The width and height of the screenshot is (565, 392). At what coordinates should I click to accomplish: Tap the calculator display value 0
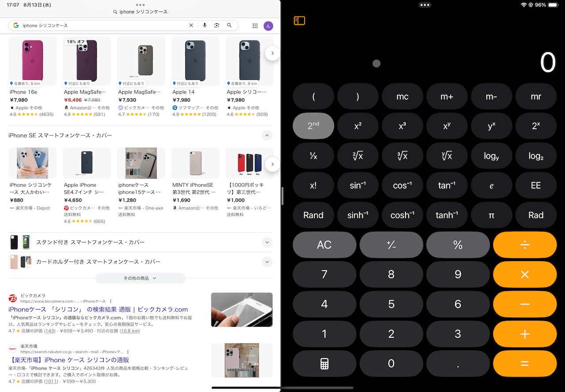[547, 63]
